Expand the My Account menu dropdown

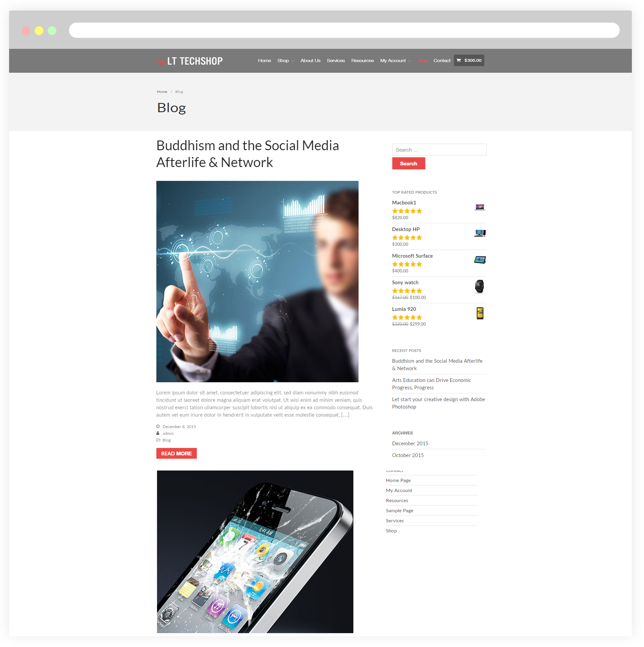[395, 61]
